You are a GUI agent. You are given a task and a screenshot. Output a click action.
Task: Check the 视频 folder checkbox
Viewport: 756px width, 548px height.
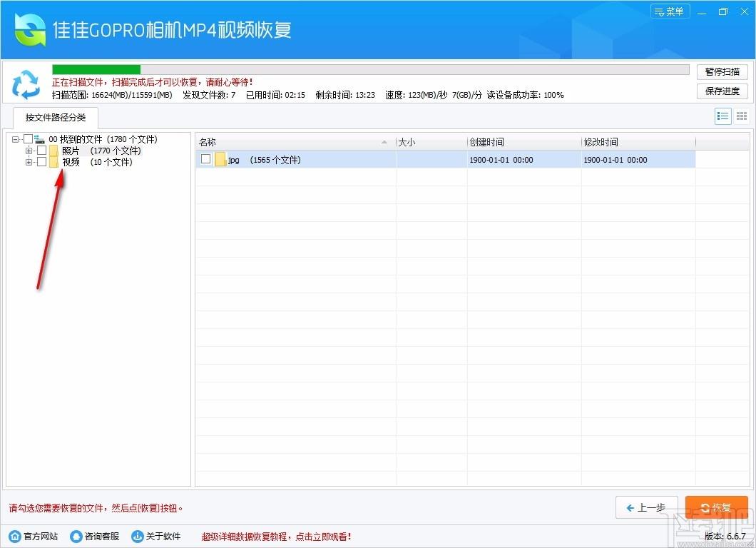coord(42,162)
